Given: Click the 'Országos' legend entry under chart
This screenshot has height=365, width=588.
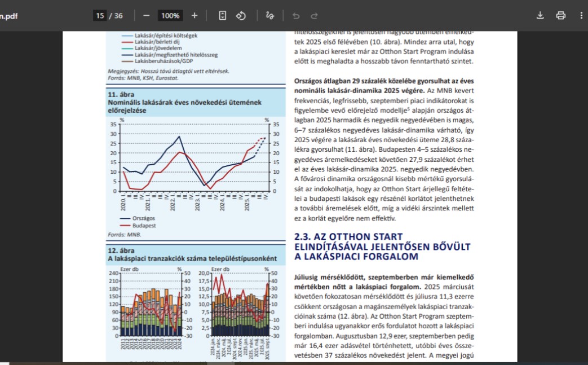Looking at the screenshot, I should 142,218.
